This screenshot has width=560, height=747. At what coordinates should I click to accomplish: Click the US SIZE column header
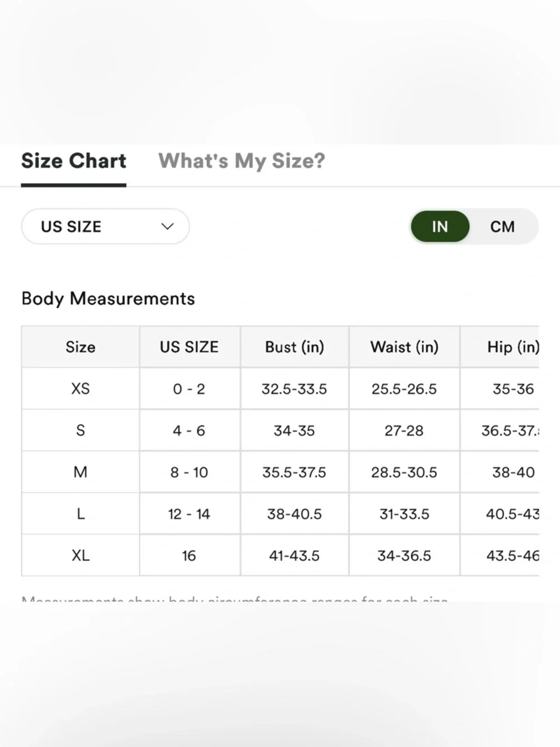click(189, 347)
